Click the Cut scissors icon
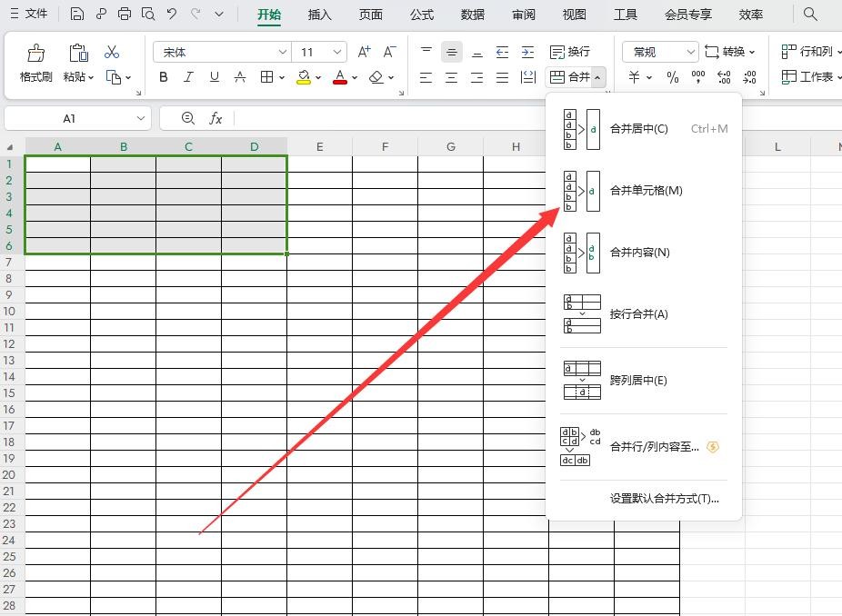Screen dimensions: 842x616 (x=112, y=52)
